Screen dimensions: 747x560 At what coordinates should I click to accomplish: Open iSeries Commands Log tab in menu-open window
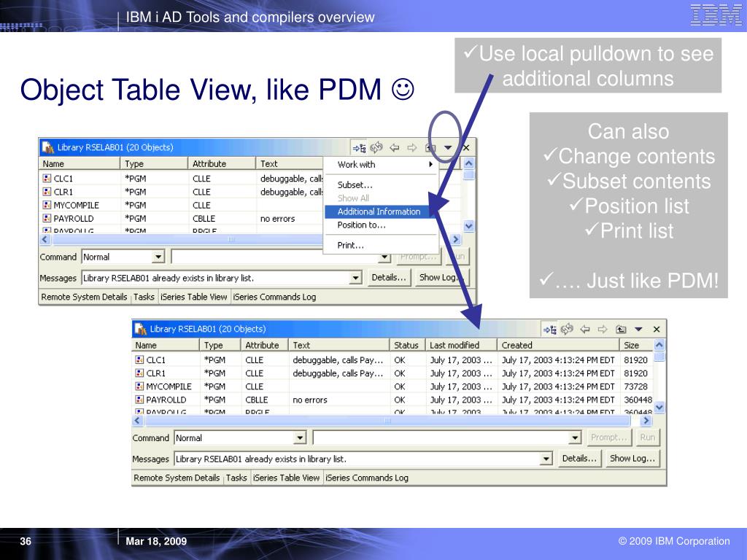[274, 297]
